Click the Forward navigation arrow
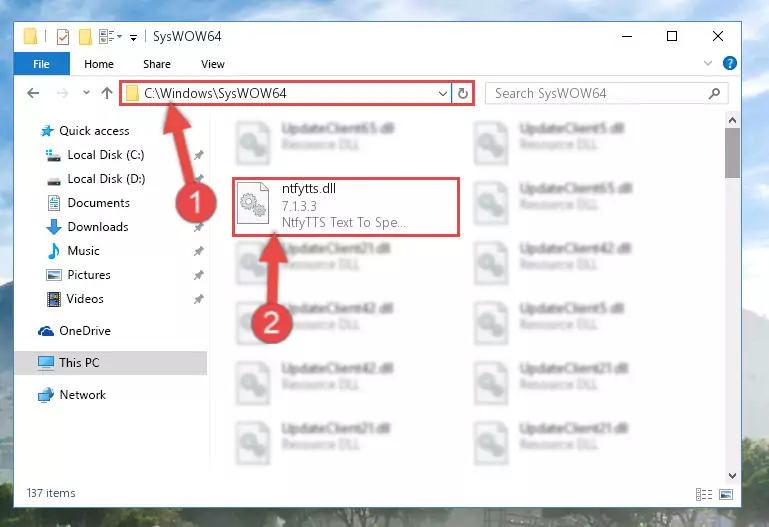This screenshot has height=527, width=769. [x=62, y=93]
